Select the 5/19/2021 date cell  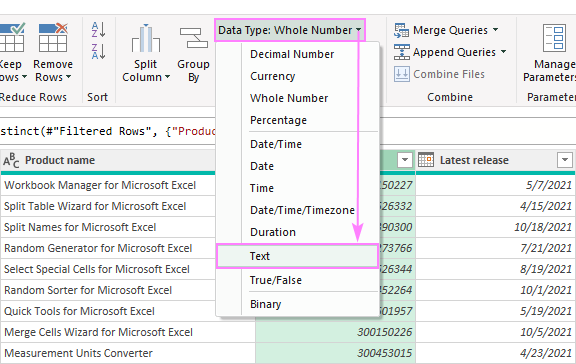(x=495, y=311)
